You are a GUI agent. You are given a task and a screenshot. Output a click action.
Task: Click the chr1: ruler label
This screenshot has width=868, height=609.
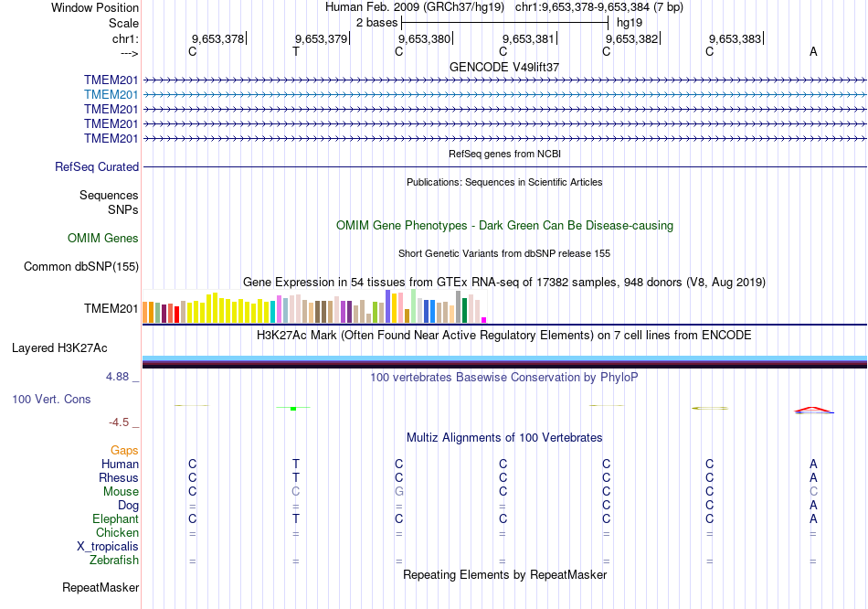(125, 38)
